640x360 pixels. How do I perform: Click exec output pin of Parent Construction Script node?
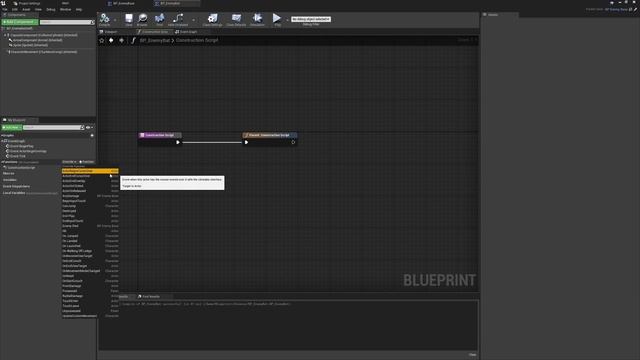coord(293,142)
